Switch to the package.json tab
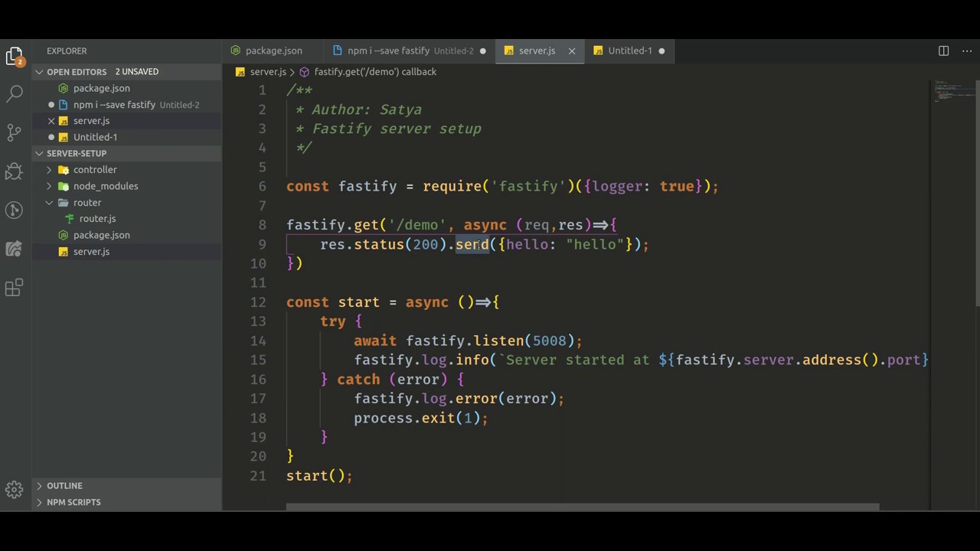The image size is (980, 551). tap(268, 51)
